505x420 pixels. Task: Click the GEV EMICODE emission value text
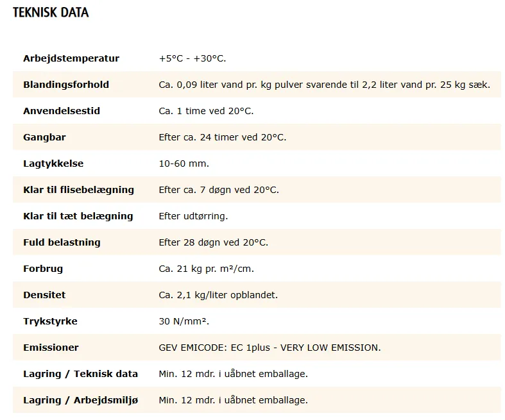pos(270,348)
